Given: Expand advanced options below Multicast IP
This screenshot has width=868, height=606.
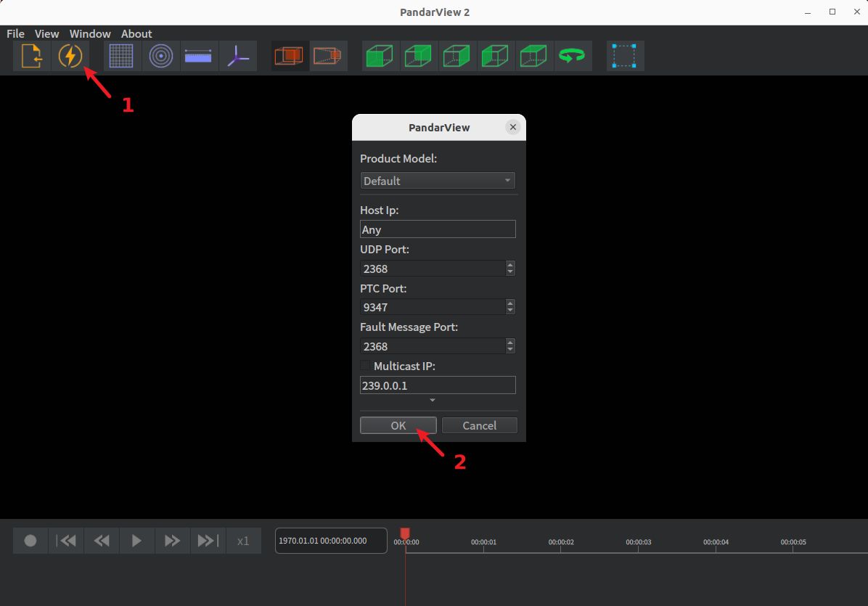Looking at the screenshot, I should (433, 400).
